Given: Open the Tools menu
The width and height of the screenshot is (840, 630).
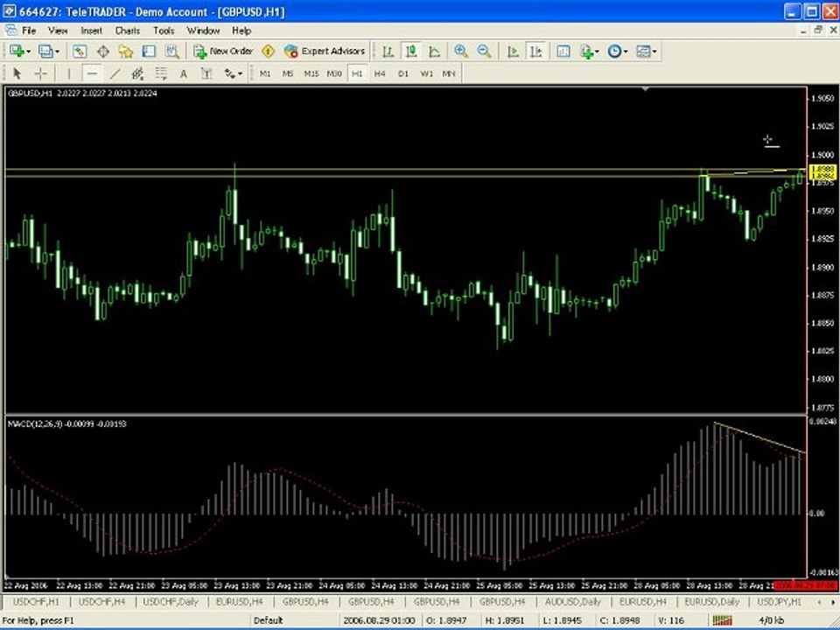Looking at the screenshot, I should 164,31.
